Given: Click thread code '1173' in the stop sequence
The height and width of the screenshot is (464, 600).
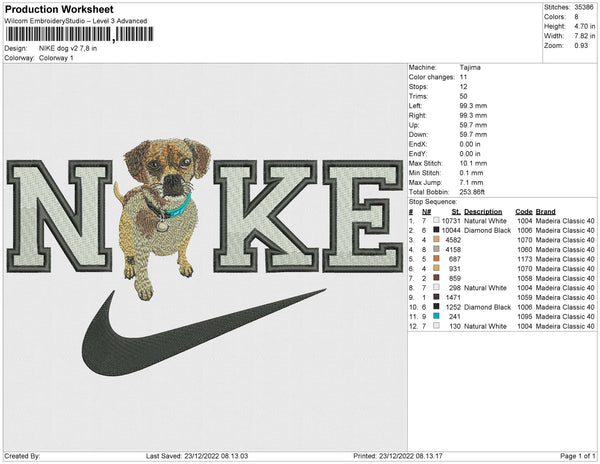Looking at the screenshot, I should (525, 259).
